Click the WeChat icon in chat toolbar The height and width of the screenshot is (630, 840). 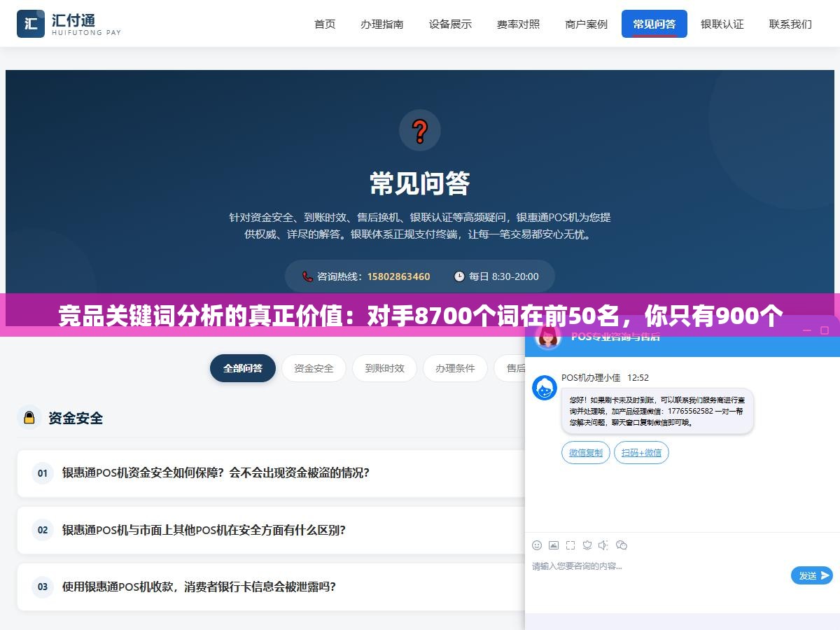(x=622, y=545)
